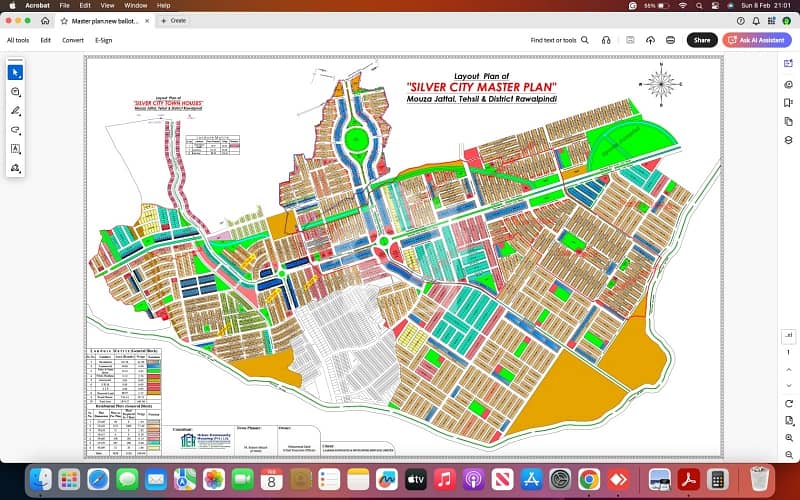
Task: Open the Acrobat application menu
Action: point(37,6)
